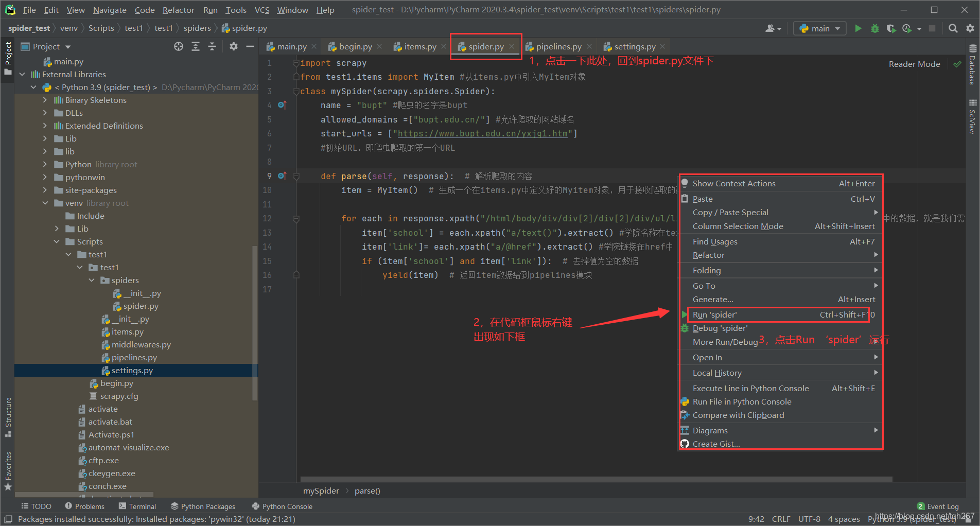Open the Event Log

pos(938,506)
